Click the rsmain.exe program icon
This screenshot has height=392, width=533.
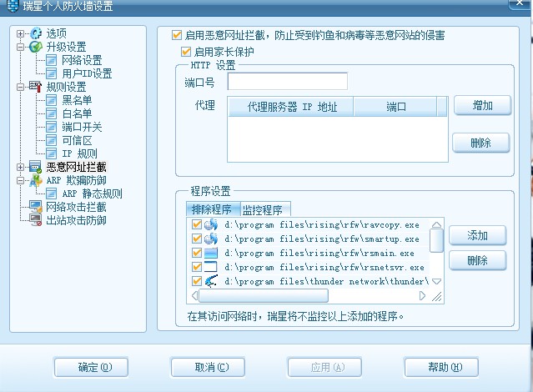click(x=211, y=253)
